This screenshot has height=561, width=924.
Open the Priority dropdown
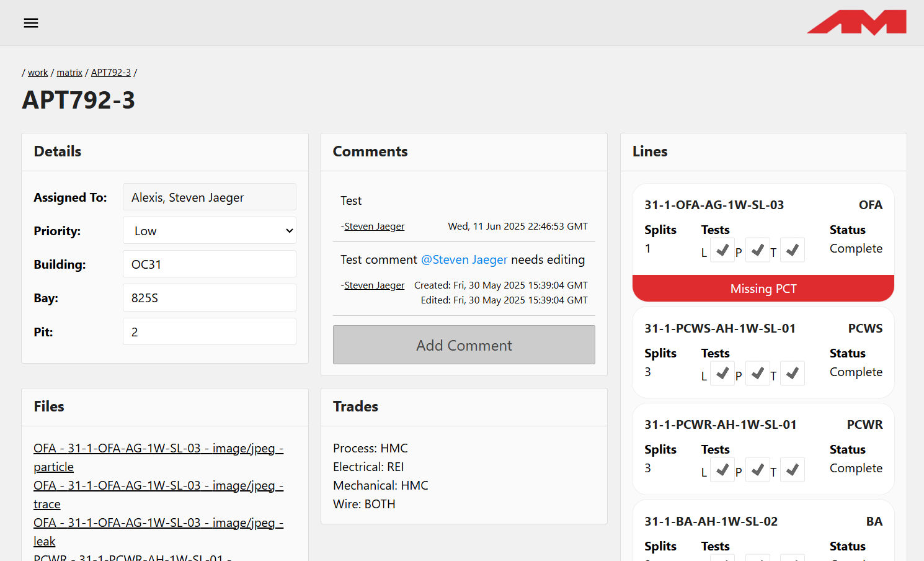pos(210,231)
